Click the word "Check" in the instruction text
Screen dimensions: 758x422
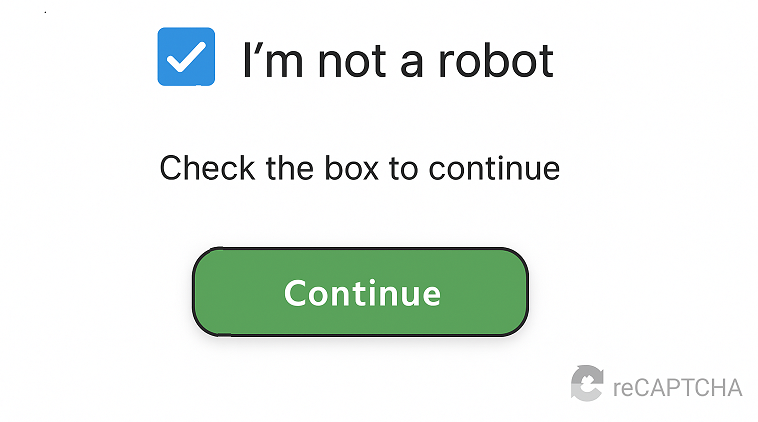click(207, 168)
